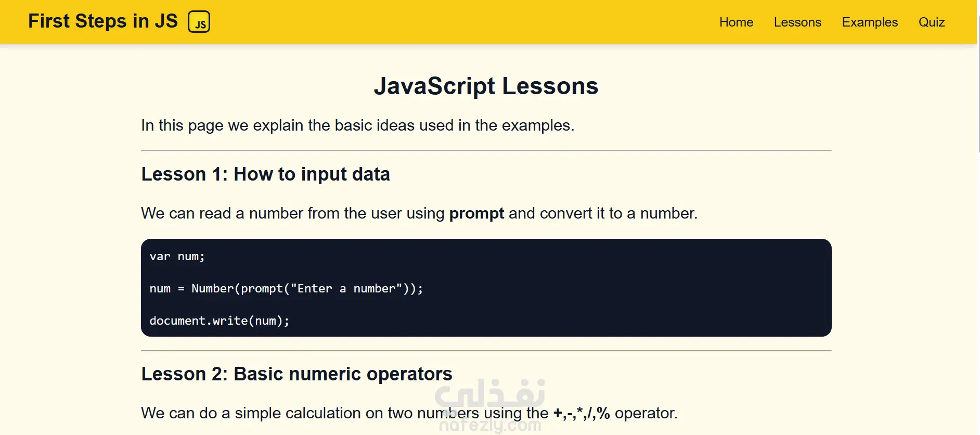
Task: Click the JS logo icon in header
Action: click(x=199, y=22)
